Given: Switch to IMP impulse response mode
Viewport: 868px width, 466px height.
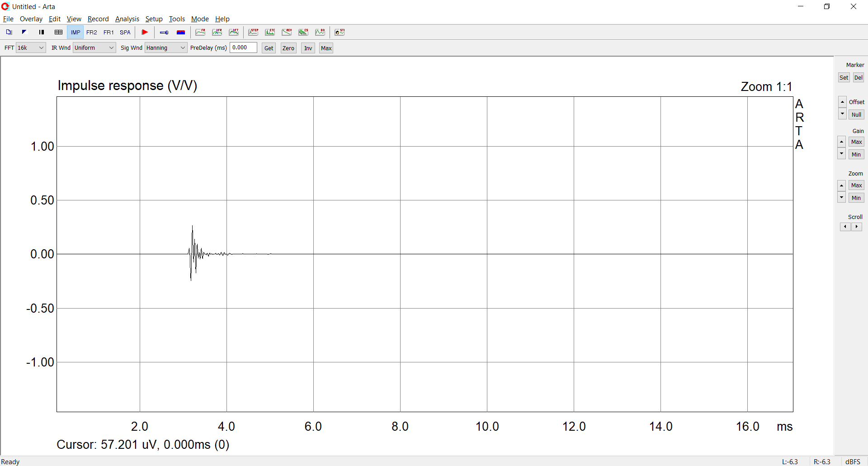Looking at the screenshot, I should coord(75,32).
